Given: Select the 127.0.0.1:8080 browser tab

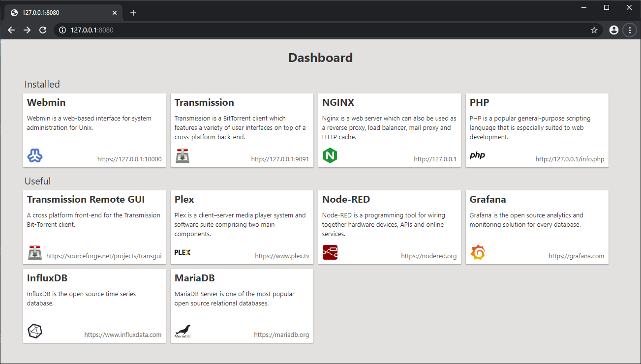Looking at the screenshot, I should coord(63,13).
